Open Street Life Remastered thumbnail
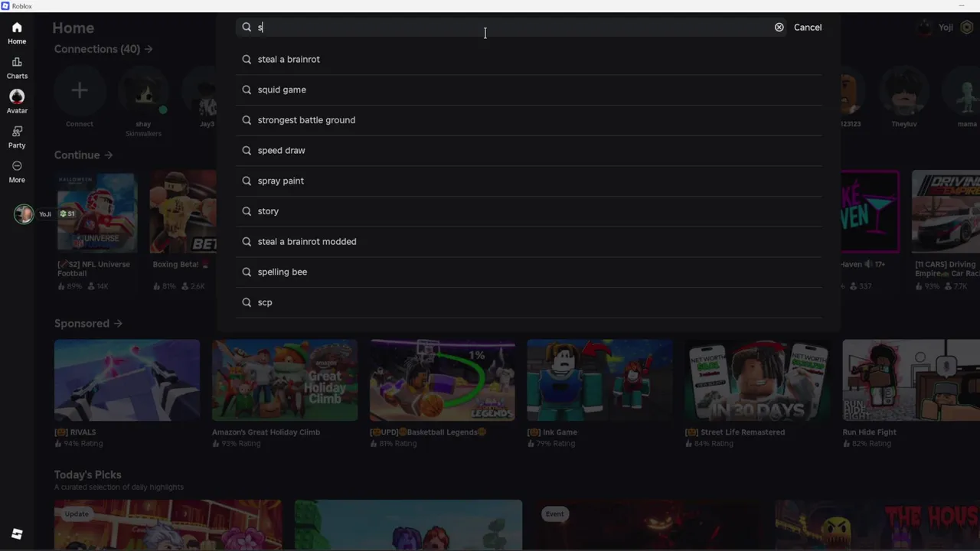The image size is (980, 551). pos(758,380)
